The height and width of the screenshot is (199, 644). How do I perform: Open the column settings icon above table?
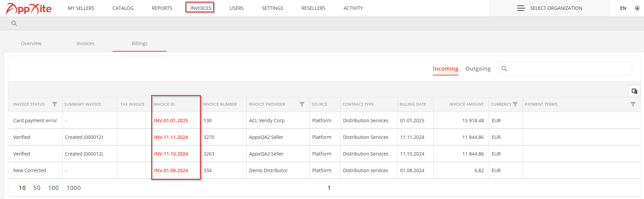tap(635, 91)
